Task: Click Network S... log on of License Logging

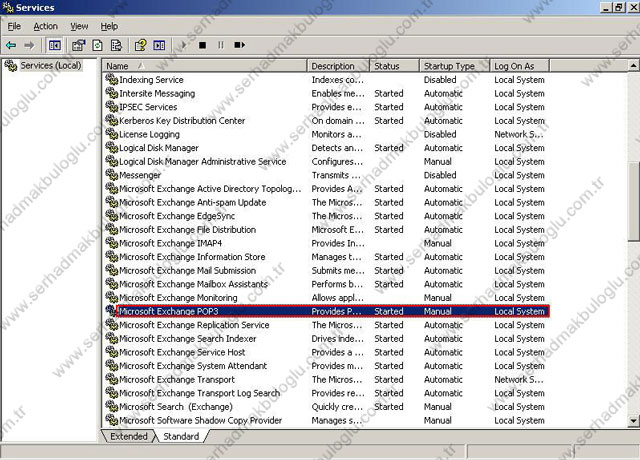Action: (519, 134)
